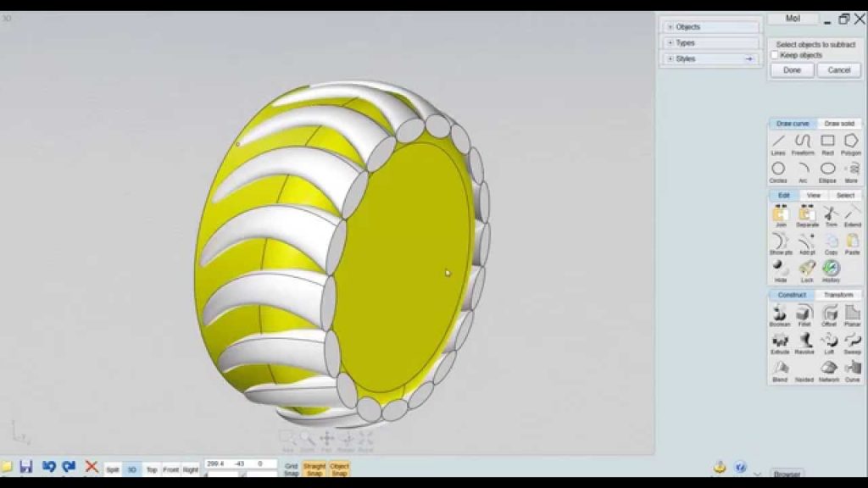Open the Transform tab

pyautogui.click(x=838, y=295)
